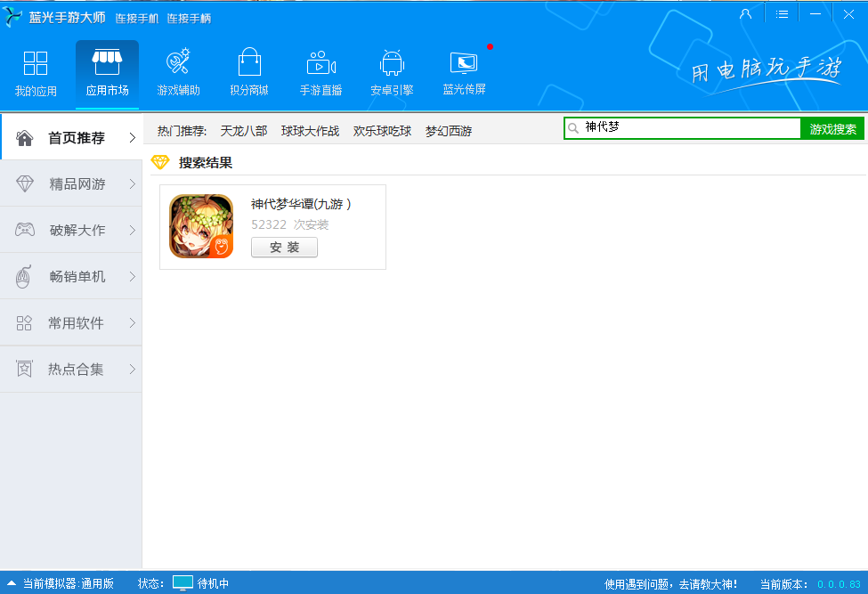Click current version number 0.0.0.83
Screen dimensions: 868x594
(x=839, y=584)
